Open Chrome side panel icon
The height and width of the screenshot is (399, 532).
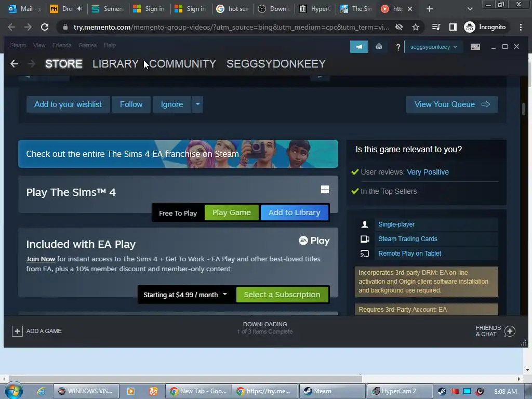point(453,27)
